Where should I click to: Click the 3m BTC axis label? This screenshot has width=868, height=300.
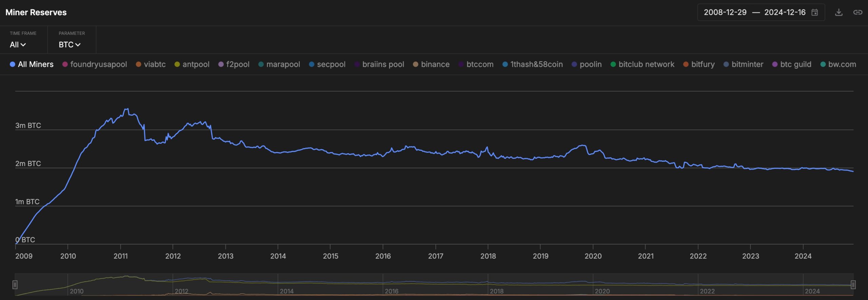point(28,125)
